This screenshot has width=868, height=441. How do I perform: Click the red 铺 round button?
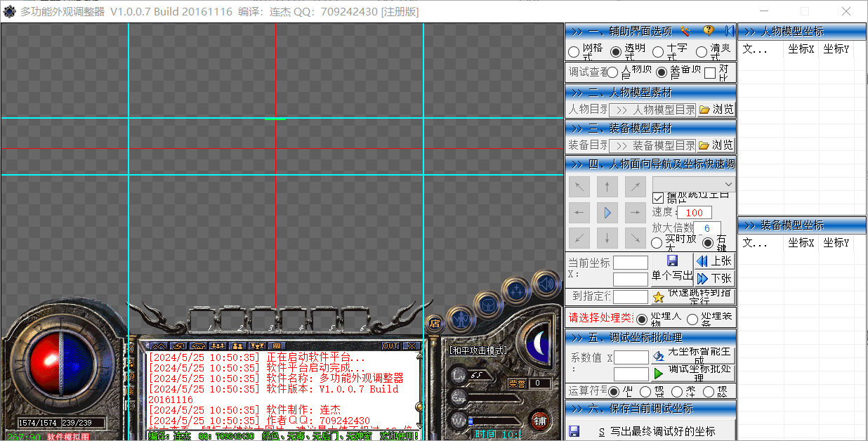(539, 421)
